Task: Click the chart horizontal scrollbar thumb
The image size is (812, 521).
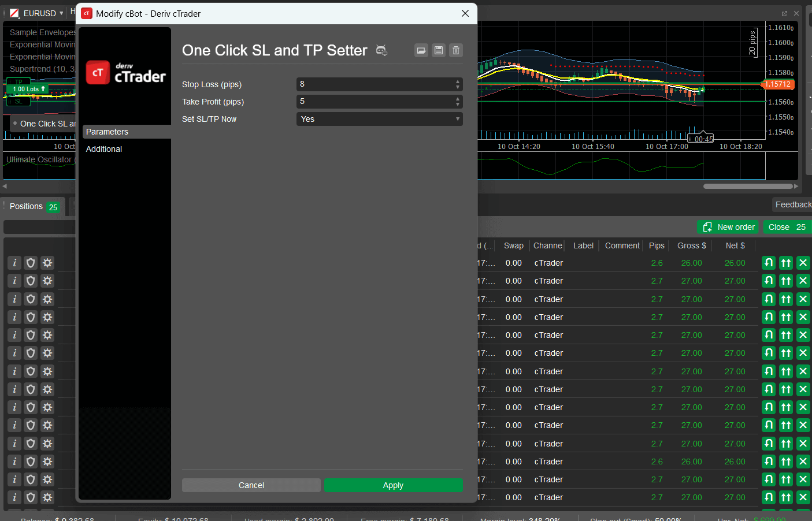Action: 748,186
